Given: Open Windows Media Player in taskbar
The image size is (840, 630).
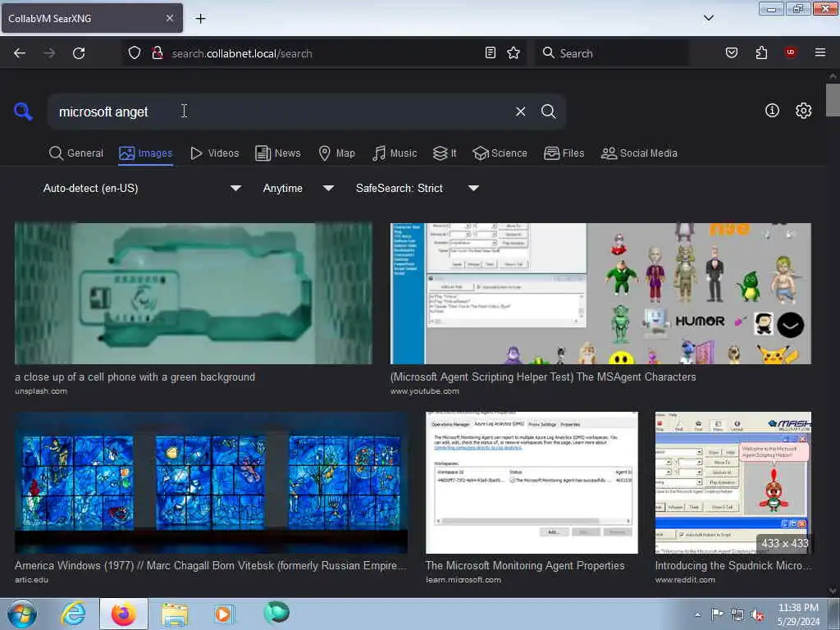Looking at the screenshot, I should pos(223,614).
